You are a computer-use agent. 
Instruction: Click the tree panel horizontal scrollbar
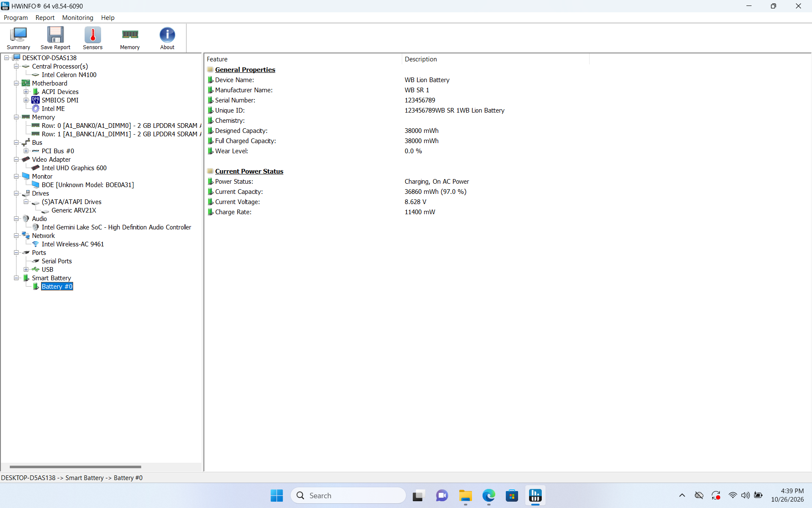pos(75,467)
